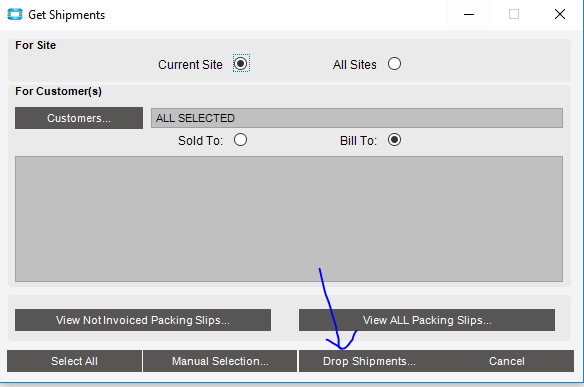584x387 pixels.
Task: Open Manual Selection... dialog
Action: (220, 361)
